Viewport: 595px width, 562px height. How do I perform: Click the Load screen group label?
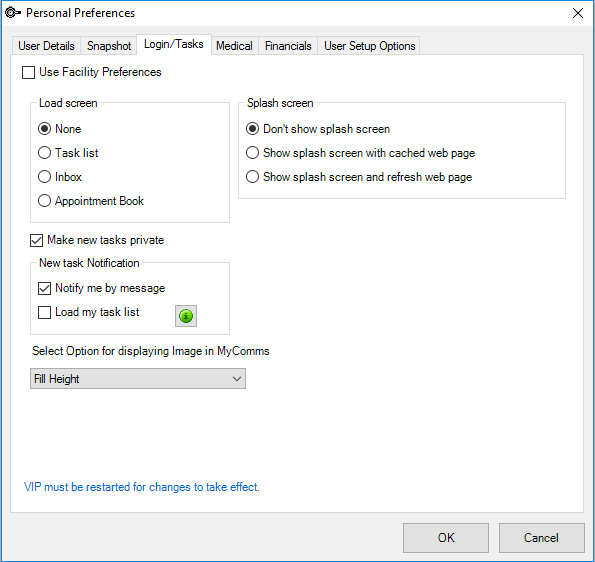click(68, 103)
